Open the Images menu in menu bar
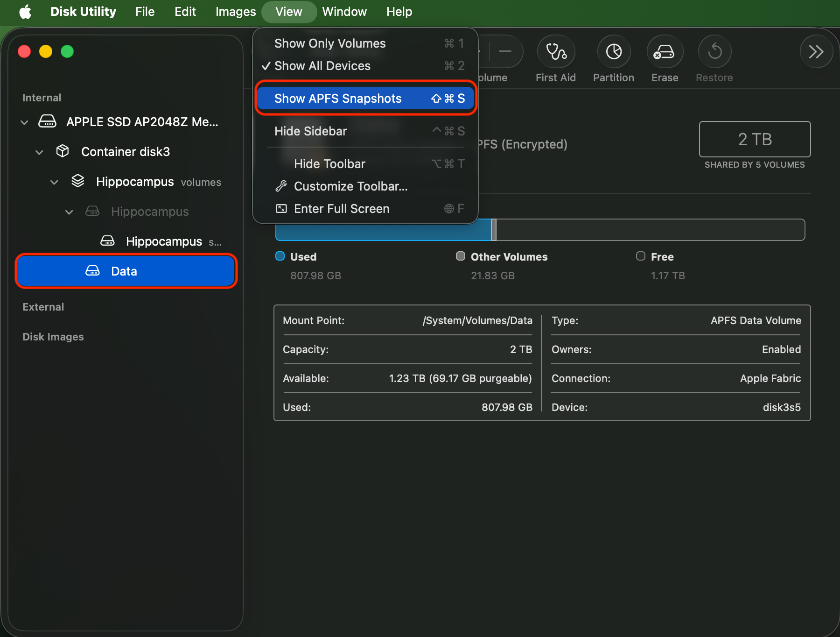This screenshot has width=840, height=637. (x=235, y=12)
